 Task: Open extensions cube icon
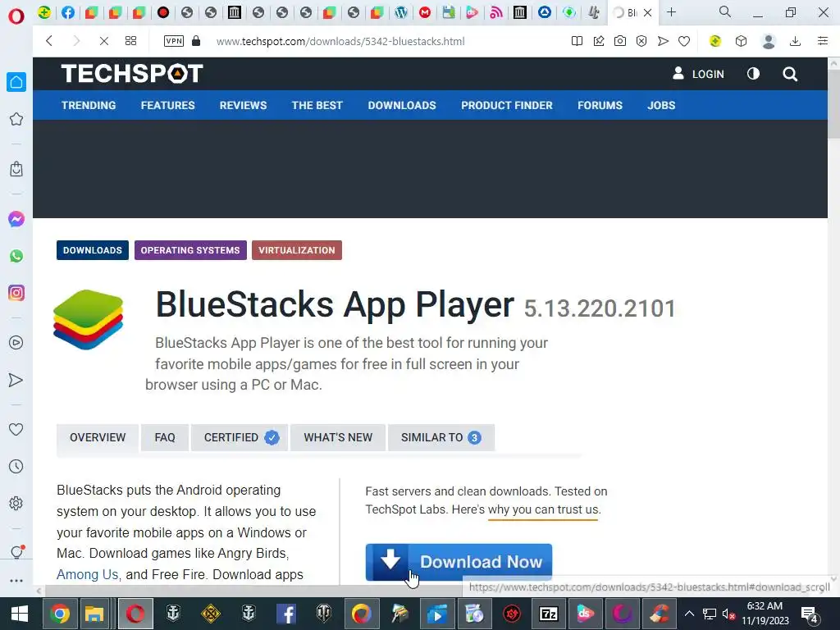tap(741, 41)
